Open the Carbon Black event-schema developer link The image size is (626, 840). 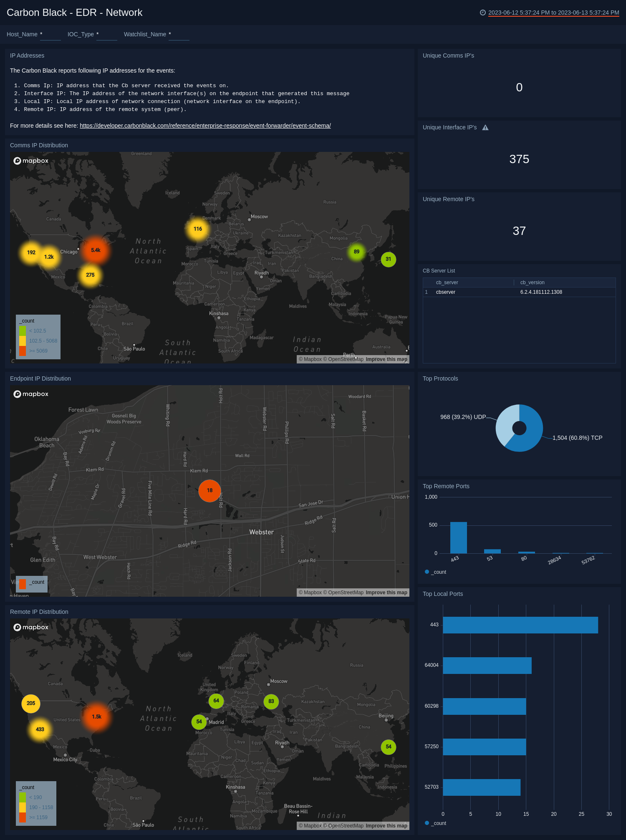(x=205, y=126)
